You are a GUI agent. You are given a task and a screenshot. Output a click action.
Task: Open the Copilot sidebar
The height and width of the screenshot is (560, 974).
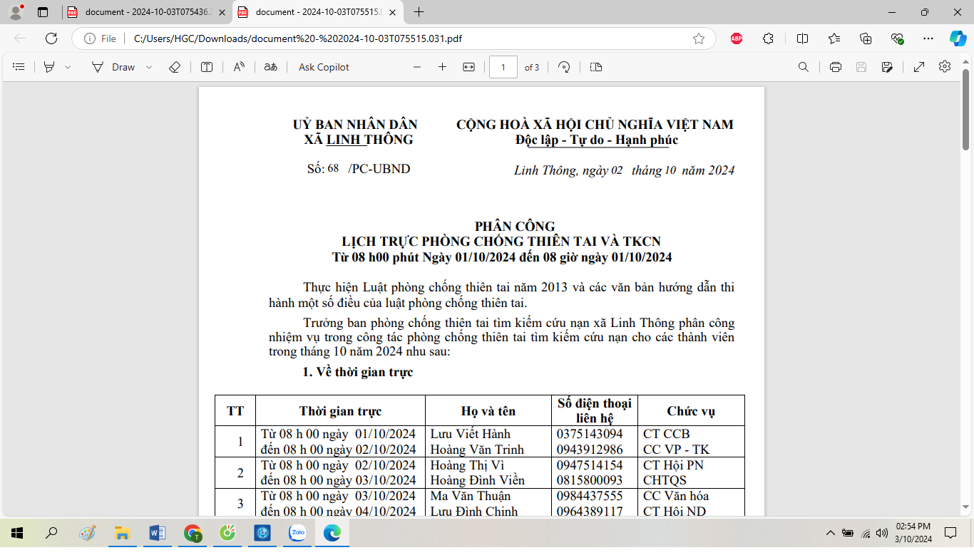(958, 38)
